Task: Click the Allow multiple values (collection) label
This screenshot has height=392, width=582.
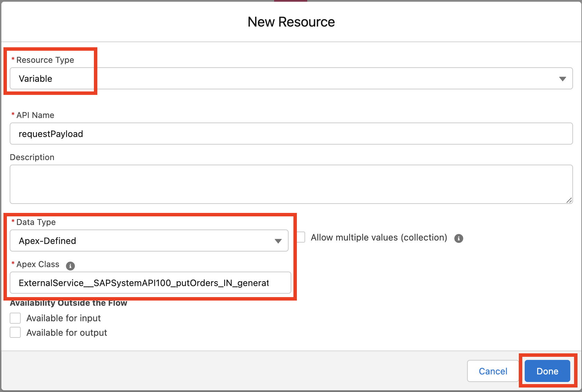Action: 379,237
